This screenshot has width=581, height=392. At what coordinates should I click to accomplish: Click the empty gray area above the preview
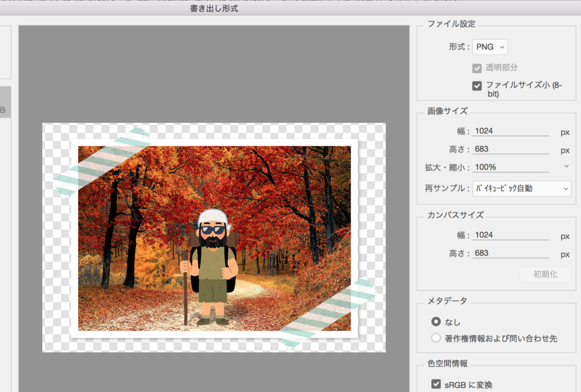pos(214,74)
